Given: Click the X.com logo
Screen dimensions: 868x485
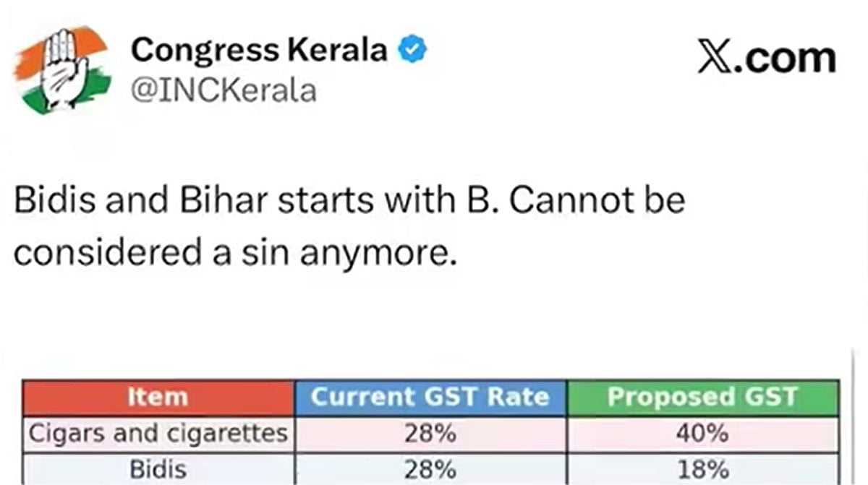Looking at the screenshot, I should pos(766,58).
